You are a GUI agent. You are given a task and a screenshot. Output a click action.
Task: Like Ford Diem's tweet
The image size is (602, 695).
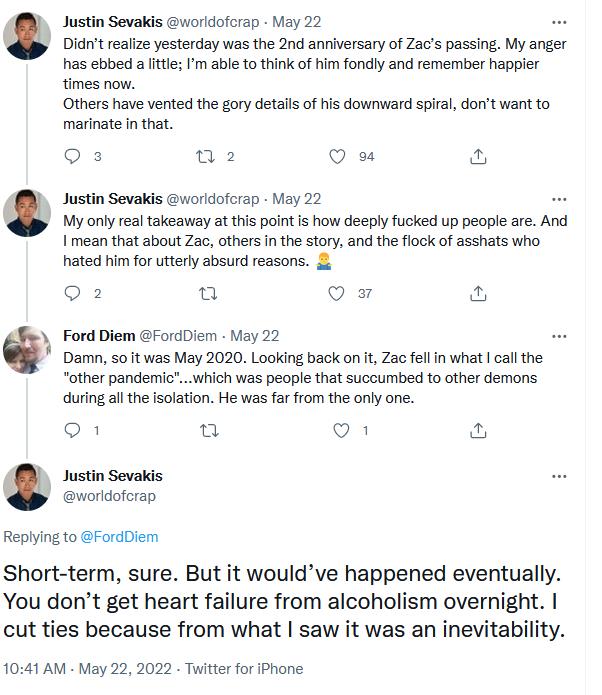pos(341,430)
